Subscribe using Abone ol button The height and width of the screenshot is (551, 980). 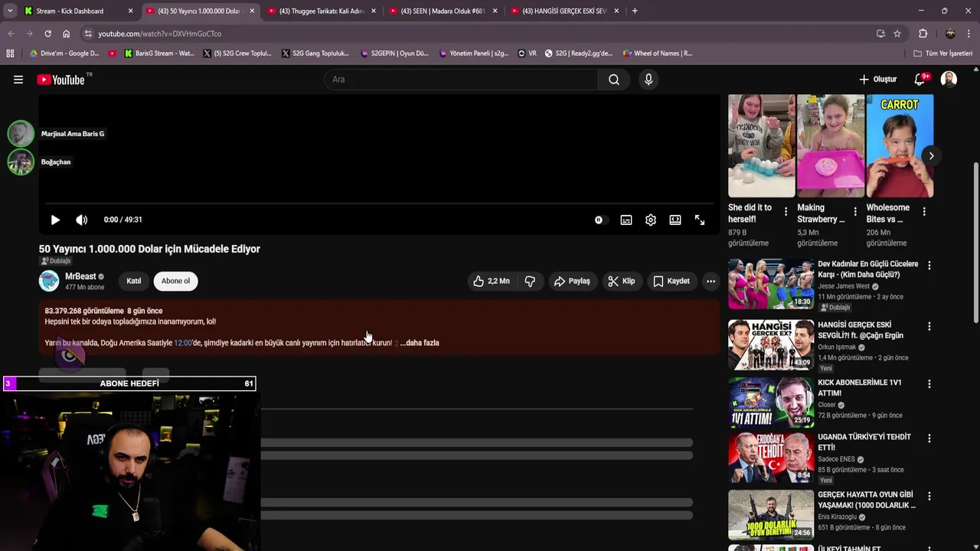click(x=175, y=281)
